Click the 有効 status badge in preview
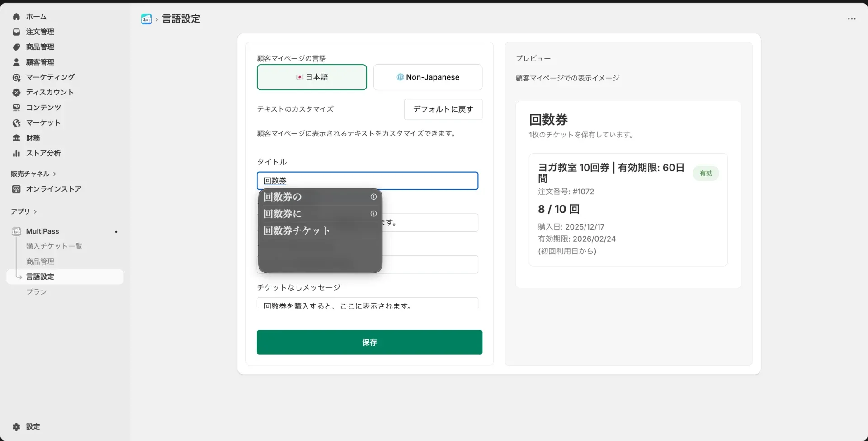Image resolution: width=868 pixels, height=441 pixels. click(706, 174)
